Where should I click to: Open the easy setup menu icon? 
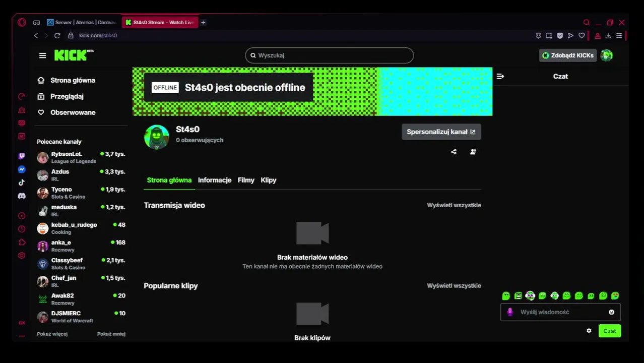tap(619, 35)
